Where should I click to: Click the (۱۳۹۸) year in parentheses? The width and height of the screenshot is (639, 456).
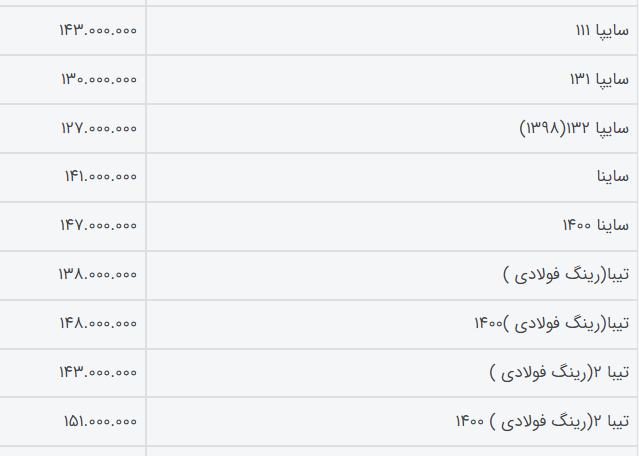pos(542,128)
